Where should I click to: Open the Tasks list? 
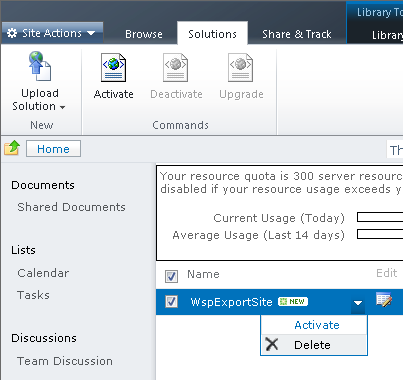[x=33, y=295]
